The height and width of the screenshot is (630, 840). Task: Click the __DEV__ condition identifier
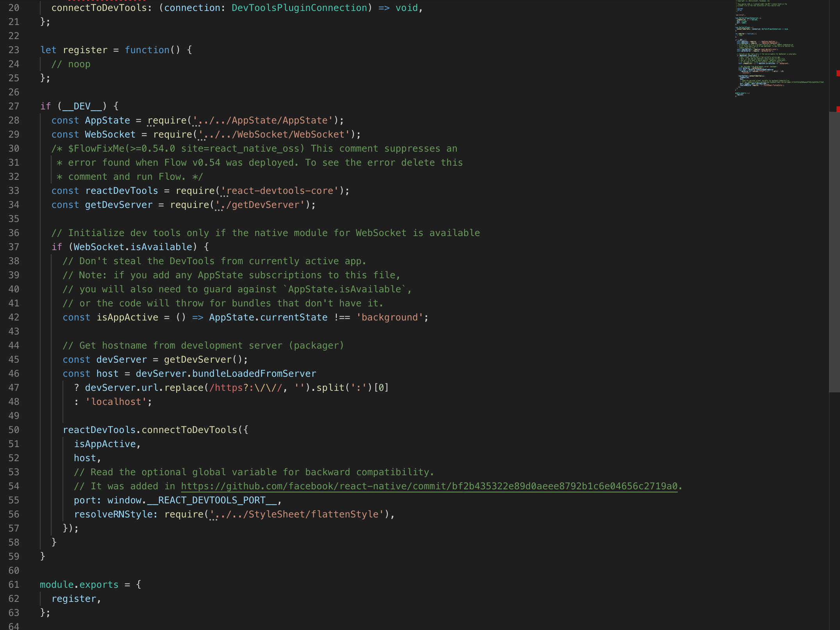pos(82,106)
